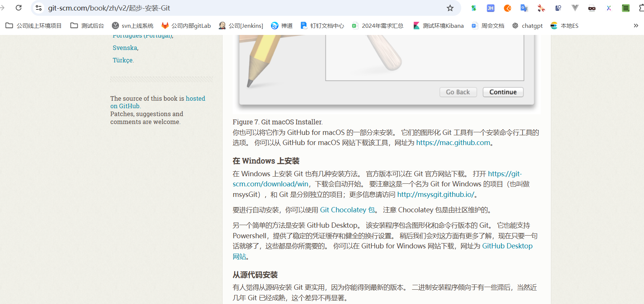Viewport: 644px width, 304px height.
Task: Open the 禅道 bookmark
Action: [282, 26]
